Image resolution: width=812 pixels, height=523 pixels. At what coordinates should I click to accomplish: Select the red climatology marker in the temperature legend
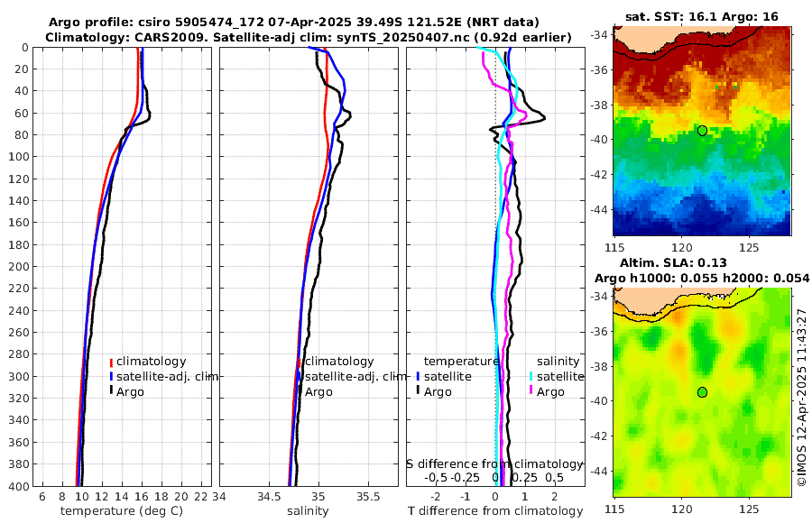coord(111,362)
